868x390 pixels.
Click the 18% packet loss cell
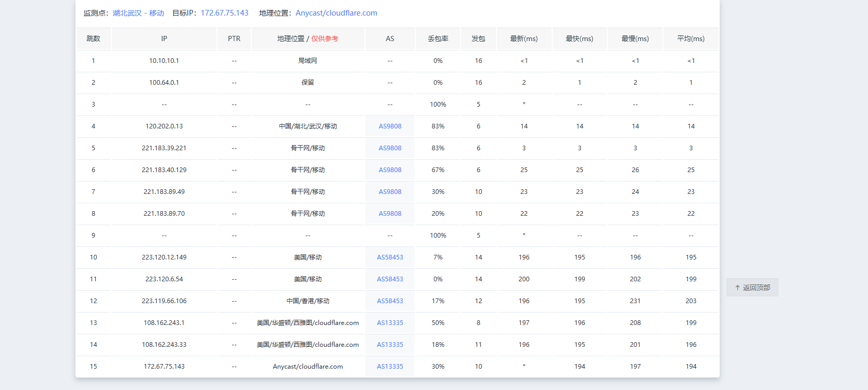pyautogui.click(x=438, y=345)
